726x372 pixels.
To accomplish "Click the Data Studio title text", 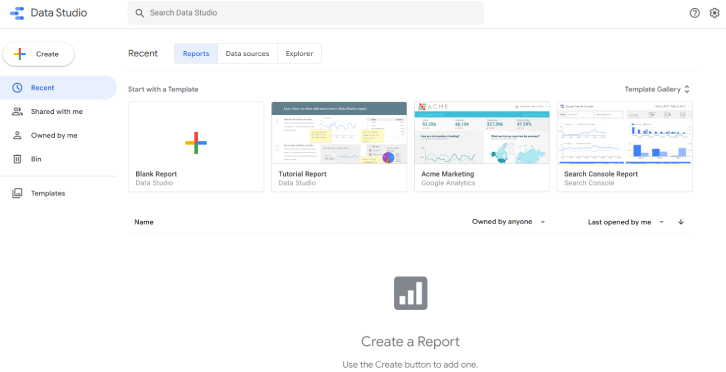I will (59, 13).
